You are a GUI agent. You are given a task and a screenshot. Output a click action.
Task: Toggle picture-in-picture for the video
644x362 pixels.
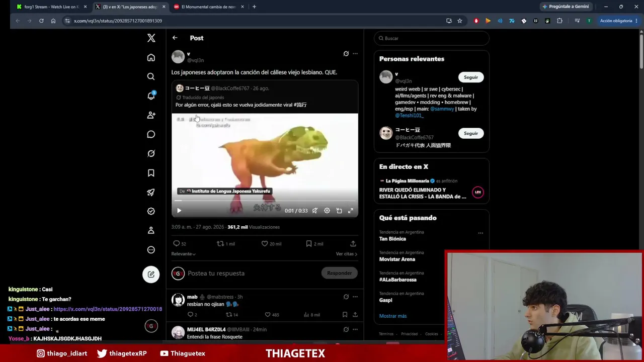pyautogui.click(x=339, y=211)
